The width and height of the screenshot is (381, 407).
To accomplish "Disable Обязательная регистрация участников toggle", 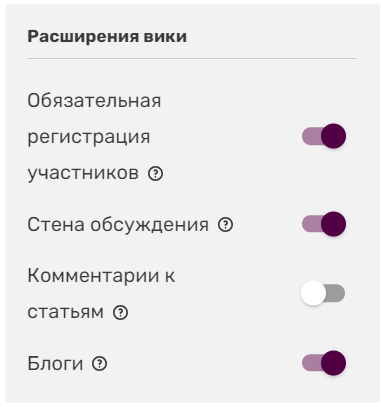I will (323, 136).
